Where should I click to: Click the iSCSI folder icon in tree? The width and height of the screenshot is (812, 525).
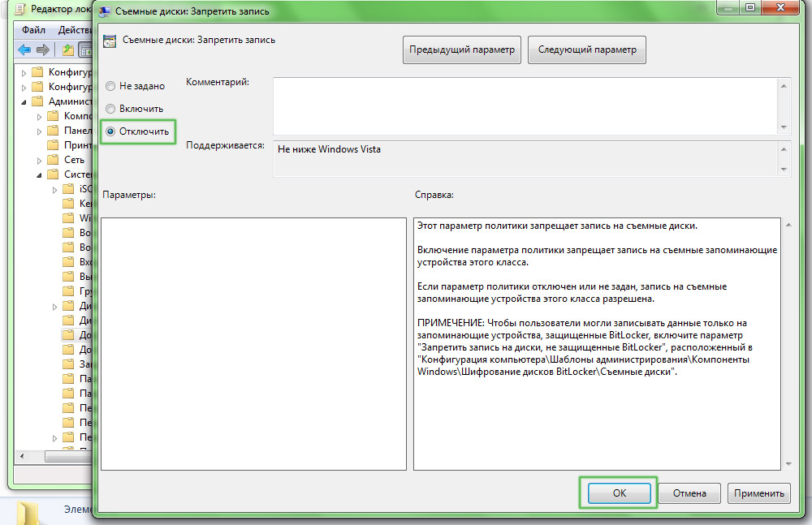(x=68, y=189)
